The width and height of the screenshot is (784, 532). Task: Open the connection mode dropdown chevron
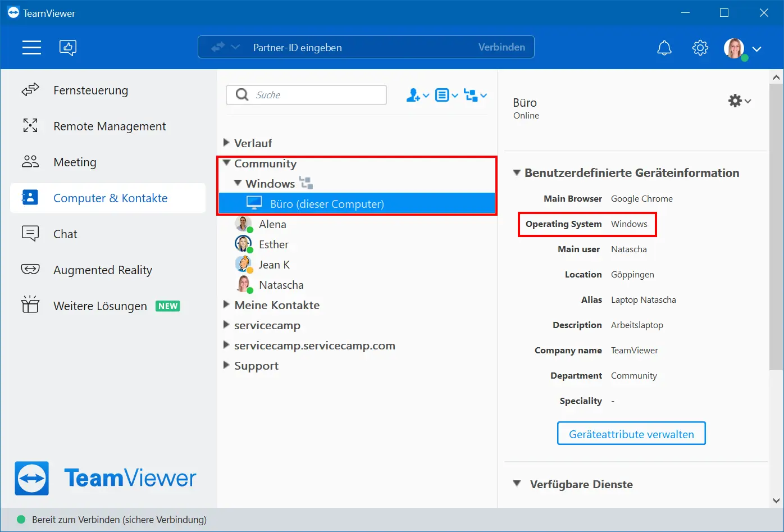click(x=235, y=47)
